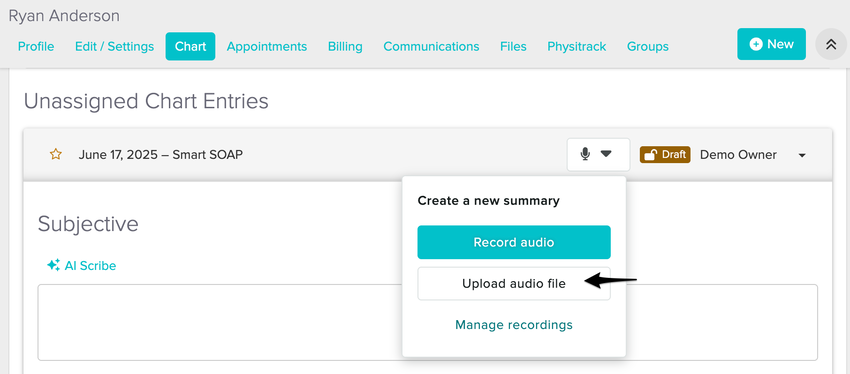Image resolution: width=850 pixels, height=374 pixels.
Task: Click the Draft lock status badge
Action: coord(665,154)
